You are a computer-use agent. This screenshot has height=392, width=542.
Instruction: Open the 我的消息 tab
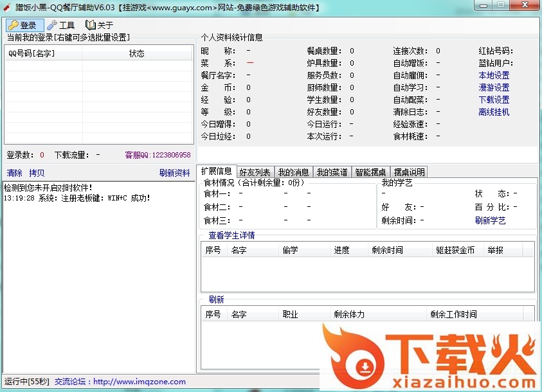293,172
